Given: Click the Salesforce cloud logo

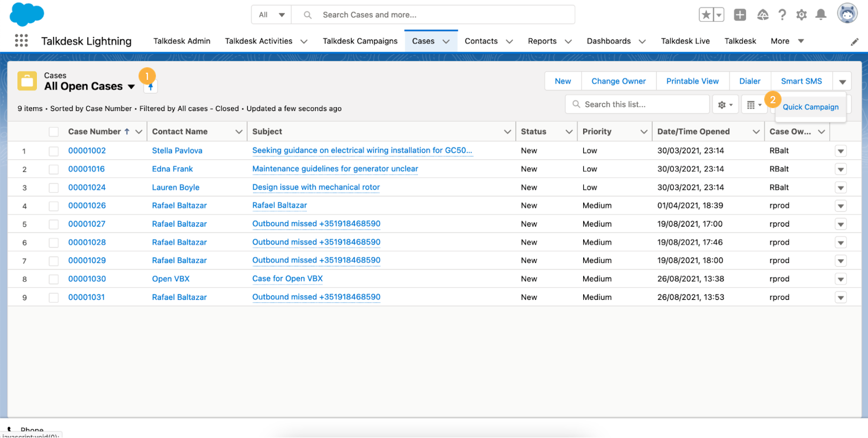Looking at the screenshot, I should [27, 14].
